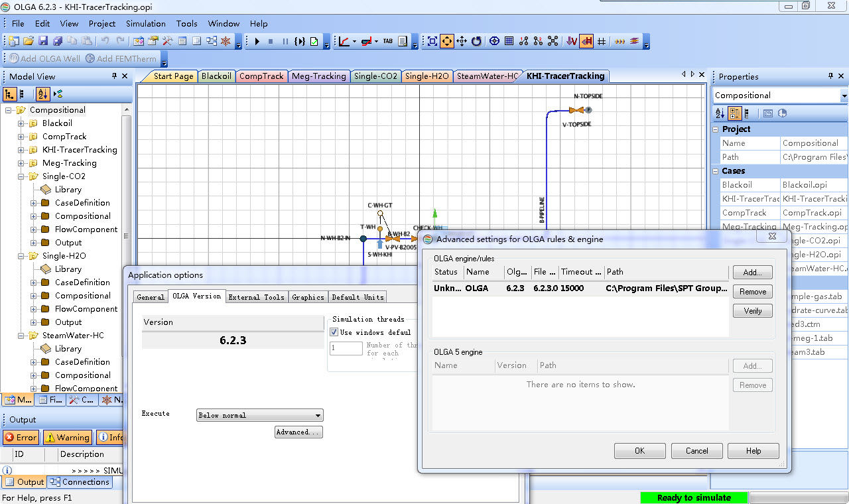Open the Project menu
Image resolution: width=849 pixels, height=504 pixels.
click(102, 23)
